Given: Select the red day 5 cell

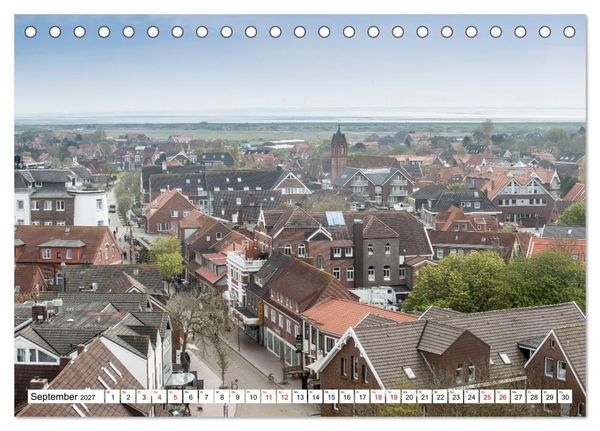Looking at the screenshot, I should (175, 397).
